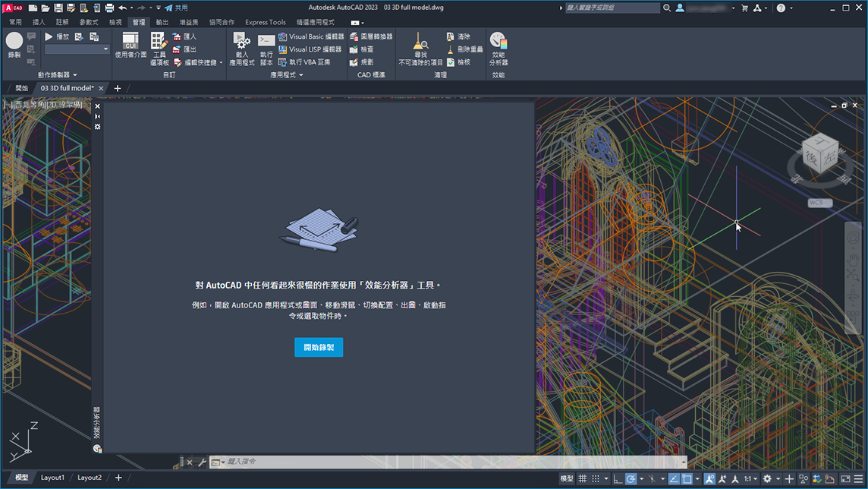This screenshot has height=489, width=868.
Task: Open the Visual Basic 編輯器
Action: click(x=310, y=36)
